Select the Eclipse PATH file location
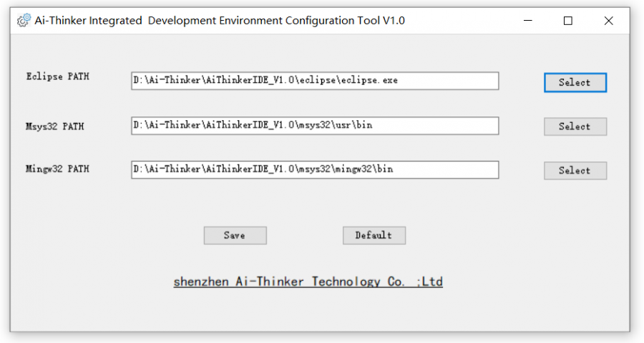Screen dimensions: 644x343 (x=575, y=82)
